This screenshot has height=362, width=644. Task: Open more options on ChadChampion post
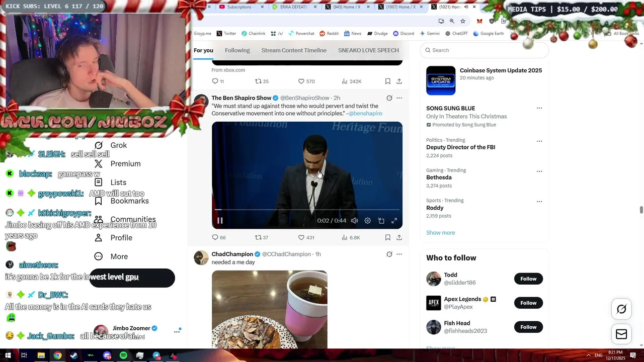399,254
